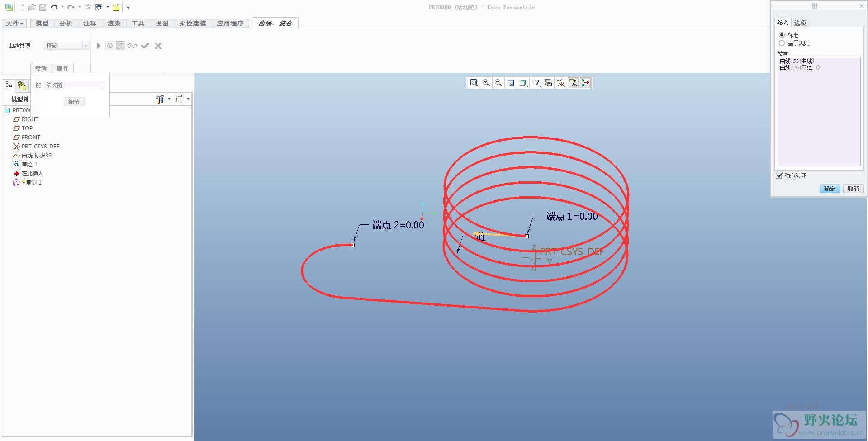Toggle spin center display icon
This screenshot has width=868, height=441.
pos(585,83)
